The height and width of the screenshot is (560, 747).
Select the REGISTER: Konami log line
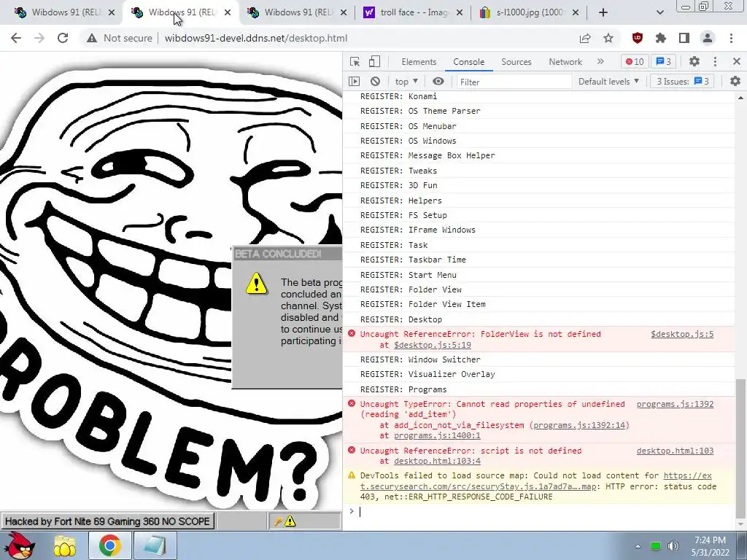[539, 96]
